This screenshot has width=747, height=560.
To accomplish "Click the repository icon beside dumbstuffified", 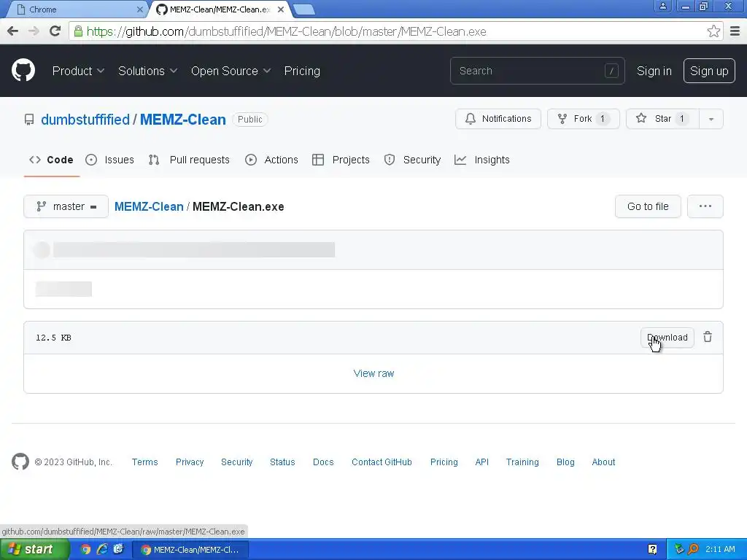I will (29, 120).
